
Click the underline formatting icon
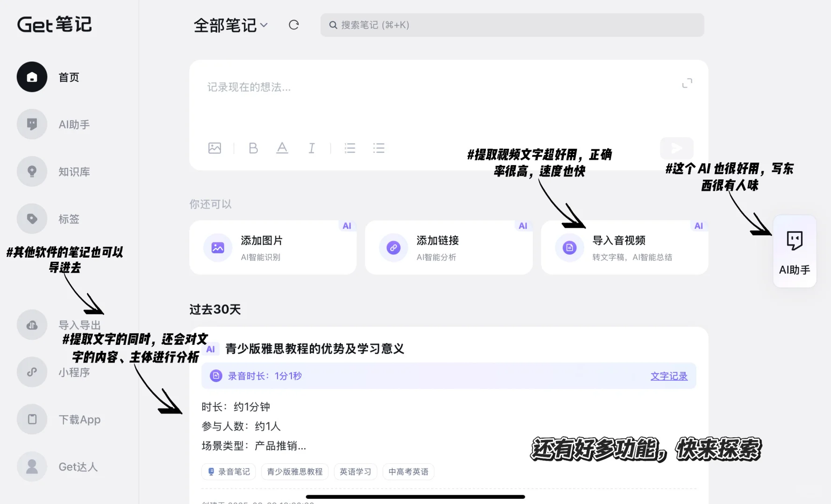(x=282, y=148)
